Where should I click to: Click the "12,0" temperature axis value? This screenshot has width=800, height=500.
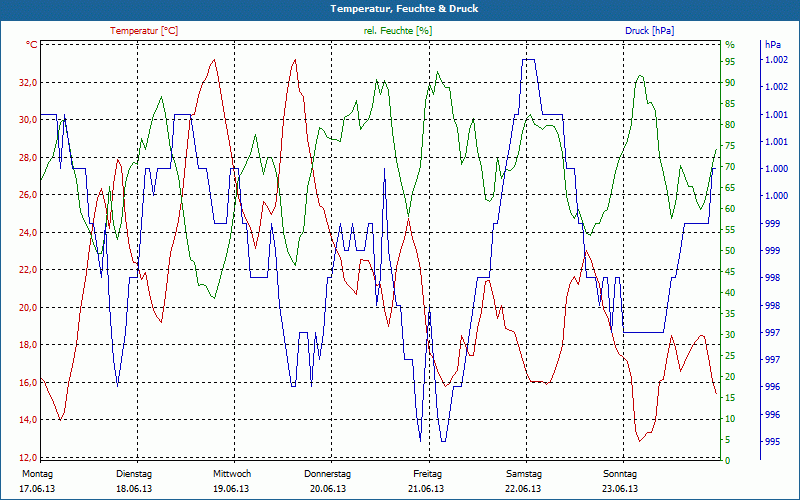(28, 457)
